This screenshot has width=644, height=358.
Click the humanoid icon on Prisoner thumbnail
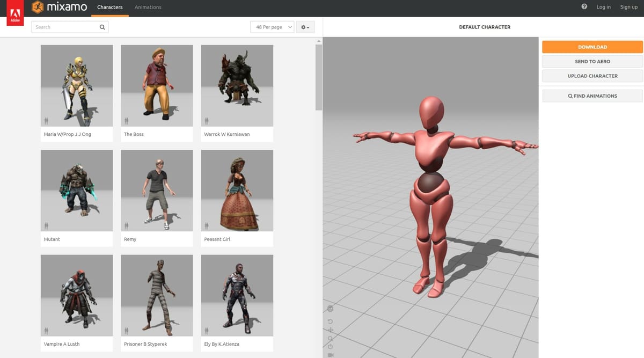[x=127, y=330]
